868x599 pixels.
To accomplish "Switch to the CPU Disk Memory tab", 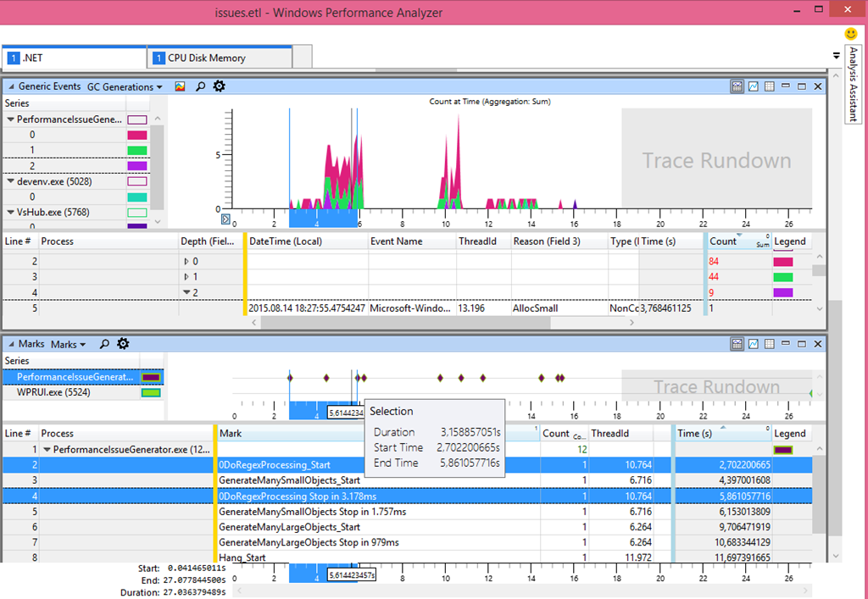I will [x=220, y=58].
